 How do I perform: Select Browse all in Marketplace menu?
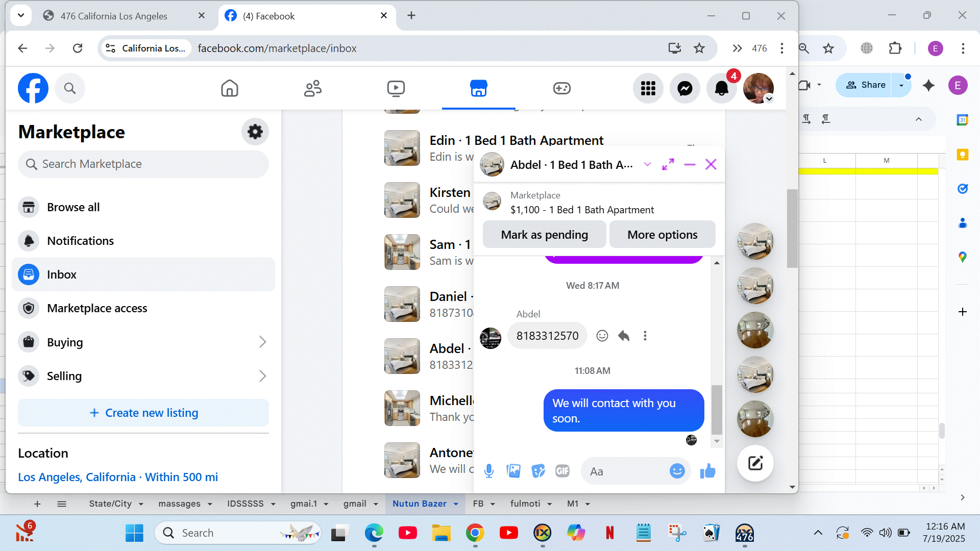pos(73,207)
